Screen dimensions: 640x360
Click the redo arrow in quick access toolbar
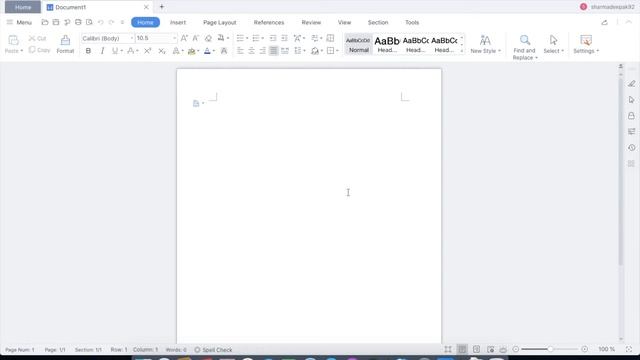point(111,22)
